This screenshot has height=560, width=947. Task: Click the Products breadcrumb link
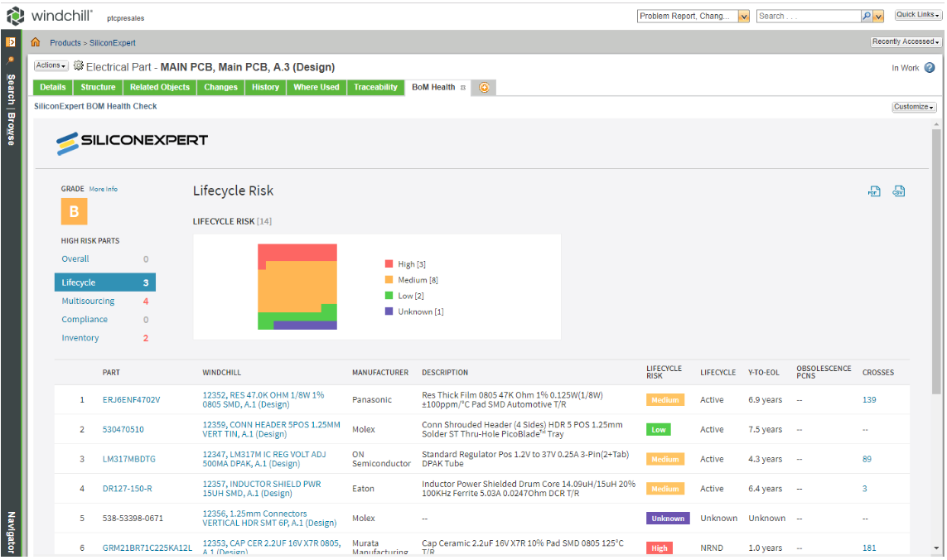click(x=65, y=43)
